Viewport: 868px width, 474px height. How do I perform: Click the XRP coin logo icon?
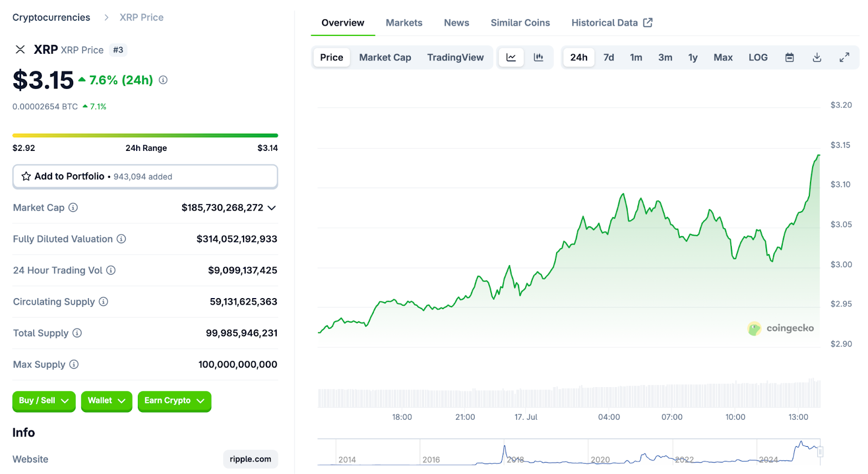point(20,49)
